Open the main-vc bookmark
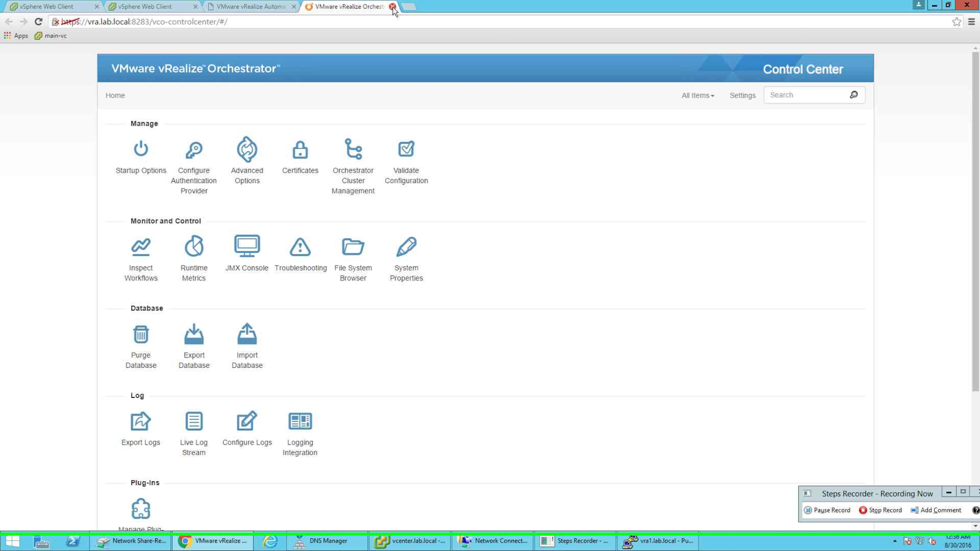 tap(51, 36)
